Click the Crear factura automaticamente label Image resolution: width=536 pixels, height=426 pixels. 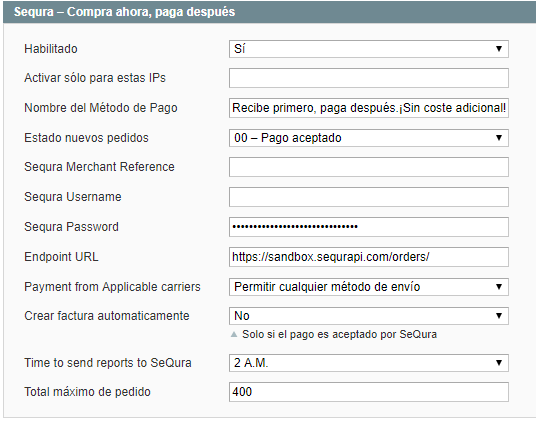tap(107, 316)
